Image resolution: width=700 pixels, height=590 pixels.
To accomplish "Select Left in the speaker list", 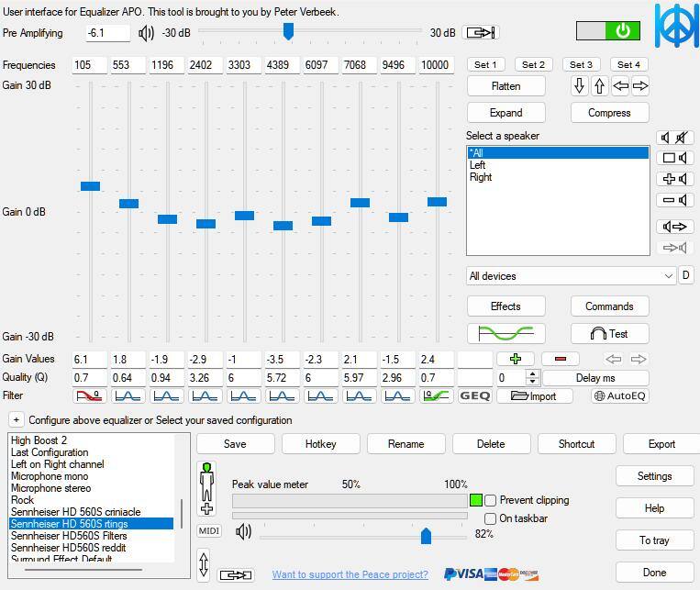I will click(478, 165).
